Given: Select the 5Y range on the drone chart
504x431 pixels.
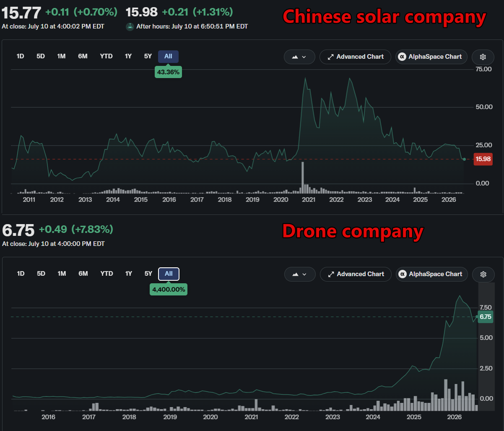Looking at the screenshot, I should click(148, 274).
